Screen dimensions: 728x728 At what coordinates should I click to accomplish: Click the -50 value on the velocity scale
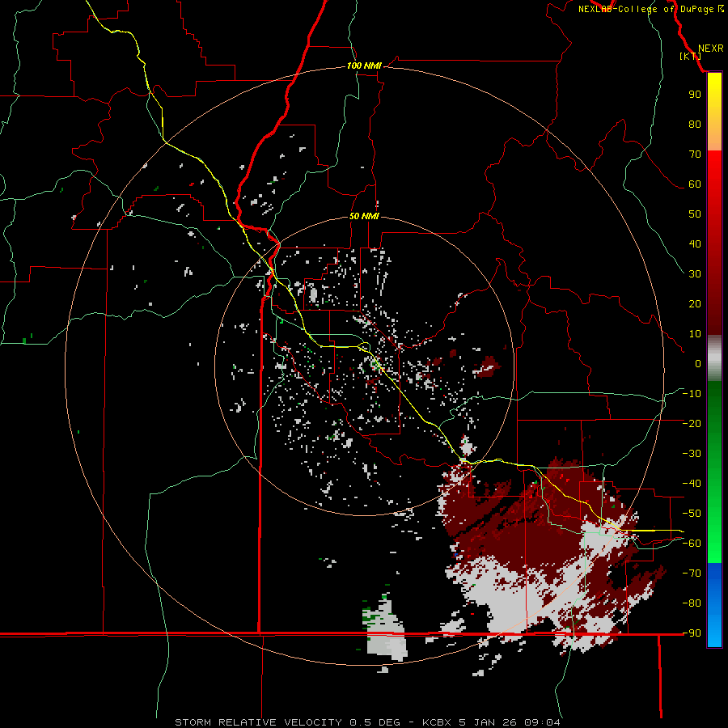tap(692, 514)
